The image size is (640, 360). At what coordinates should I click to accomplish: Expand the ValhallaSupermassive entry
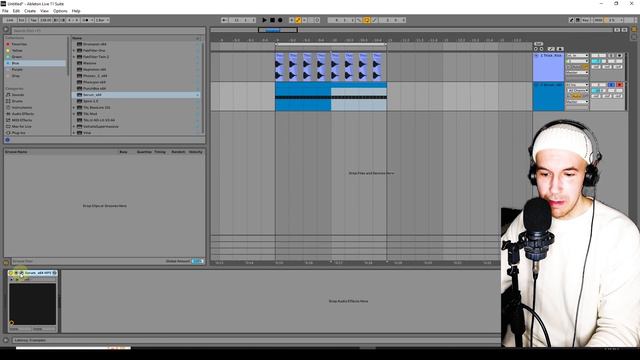pyautogui.click(x=74, y=127)
